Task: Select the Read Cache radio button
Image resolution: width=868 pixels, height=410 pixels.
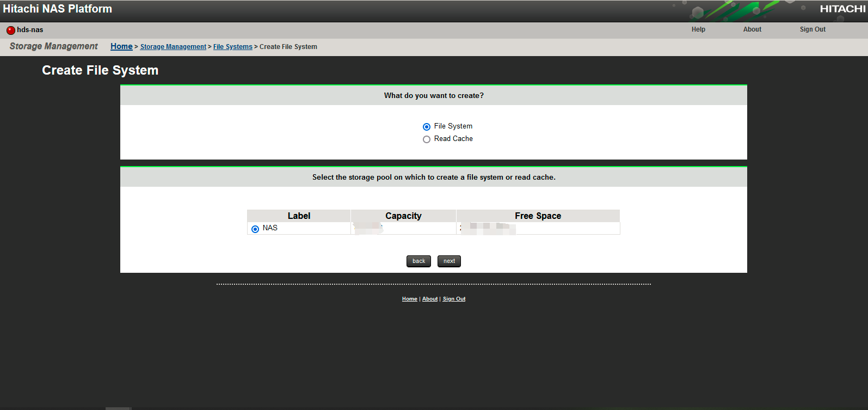Action: pyautogui.click(x=427, y=139)
